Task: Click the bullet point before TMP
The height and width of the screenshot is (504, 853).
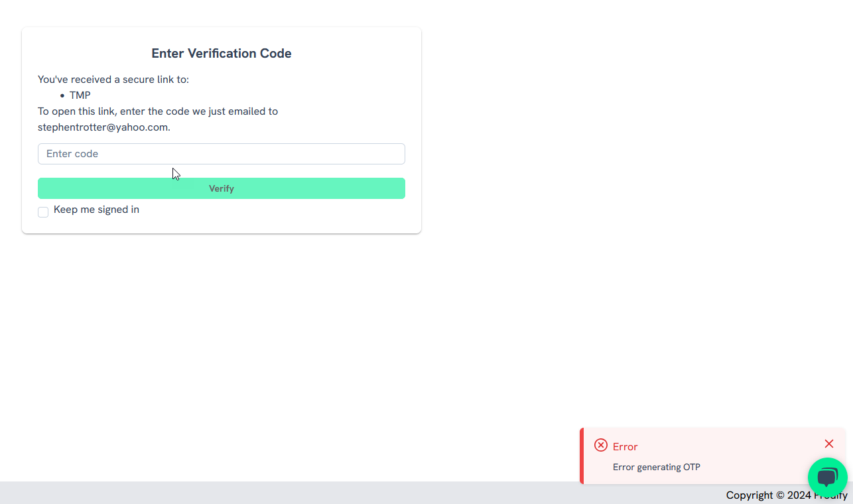Action: (x=62, y=96)
